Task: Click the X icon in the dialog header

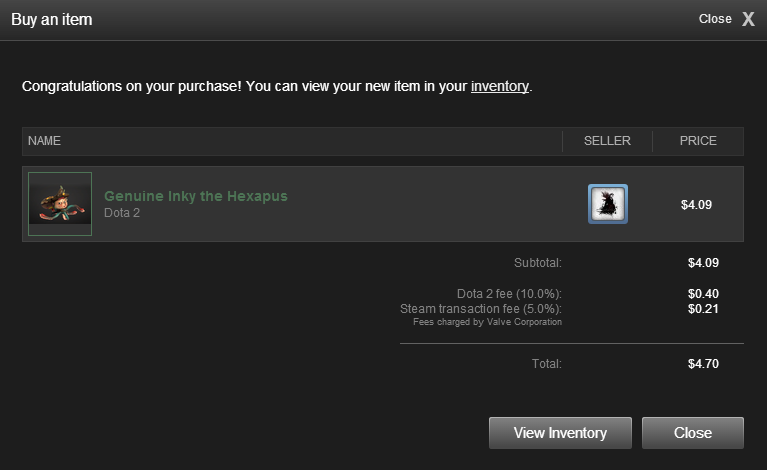Action: [748, 19]
